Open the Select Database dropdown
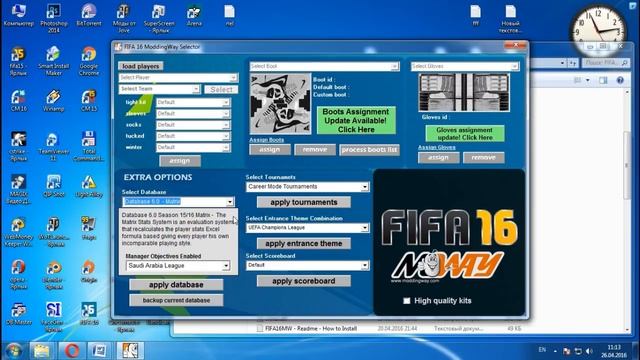640x360 pixels. (x=230, y=202)
